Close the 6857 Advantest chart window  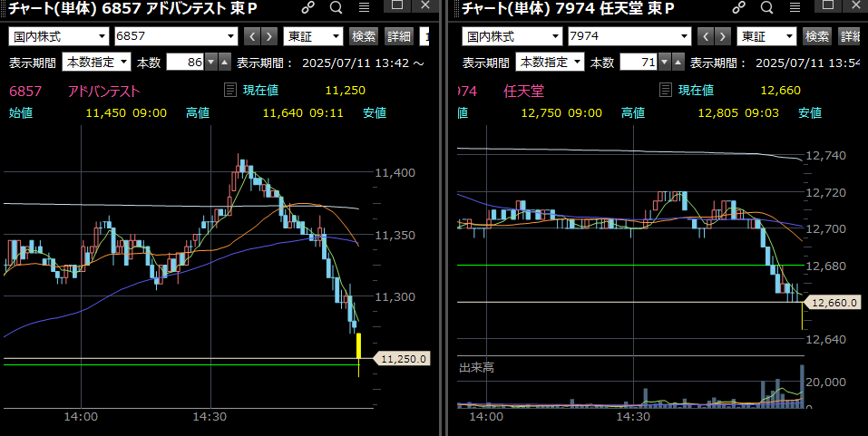425,5
